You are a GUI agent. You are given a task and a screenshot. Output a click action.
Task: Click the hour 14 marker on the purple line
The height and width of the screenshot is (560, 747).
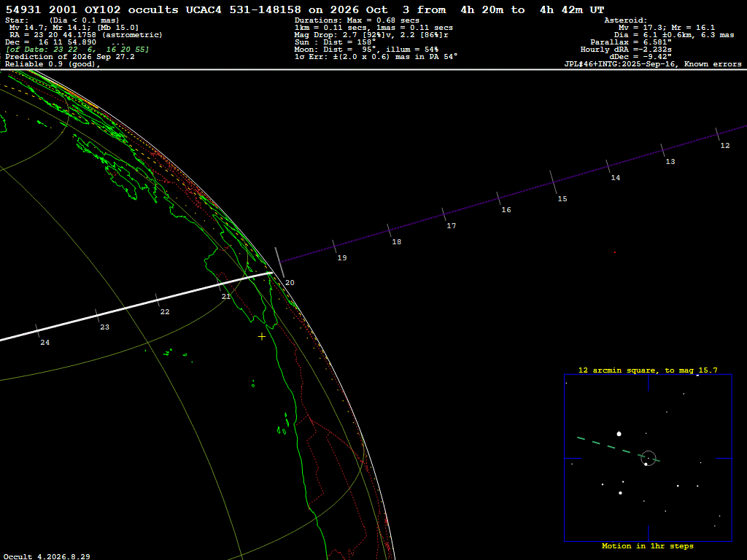tap(608, 166)
